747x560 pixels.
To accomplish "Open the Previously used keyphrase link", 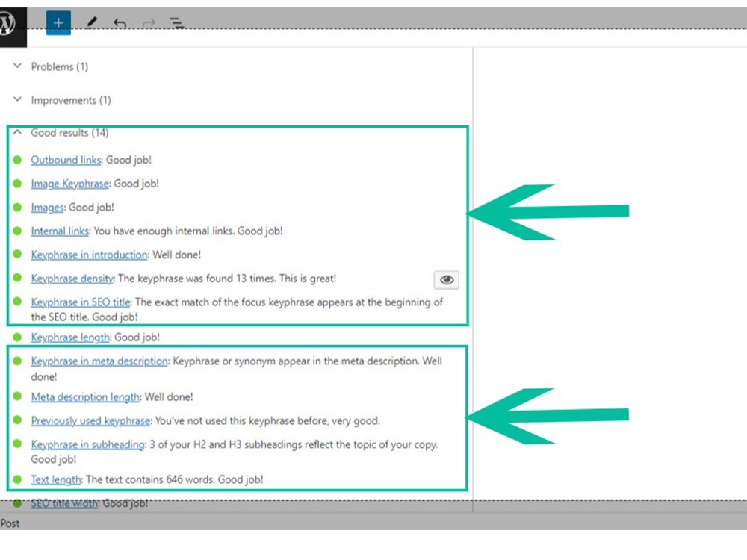I will point(90,421).
